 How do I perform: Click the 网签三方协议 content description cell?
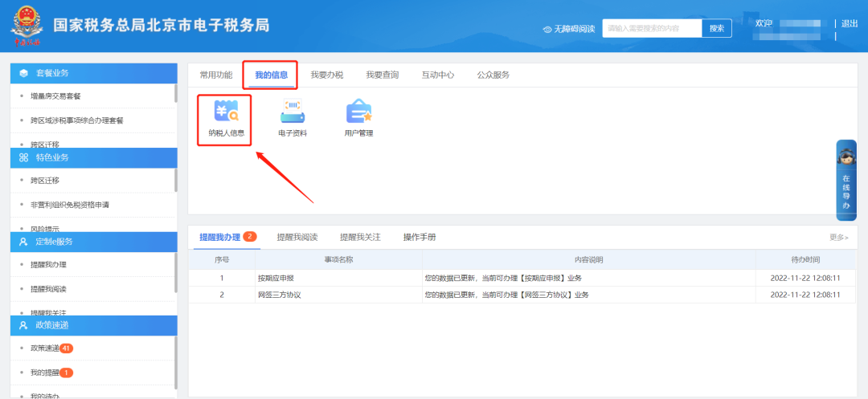pyautogui.click(x=589, y=295)
